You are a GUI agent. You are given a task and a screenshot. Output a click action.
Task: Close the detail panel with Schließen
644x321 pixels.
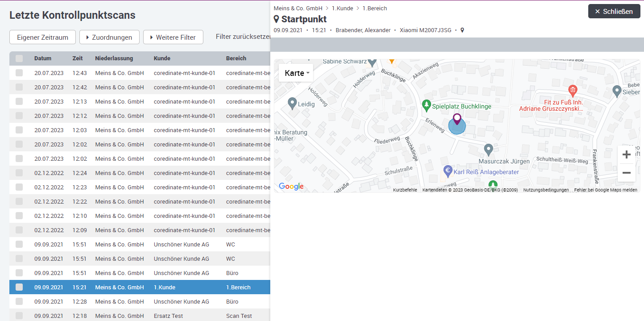coord(614,12)
